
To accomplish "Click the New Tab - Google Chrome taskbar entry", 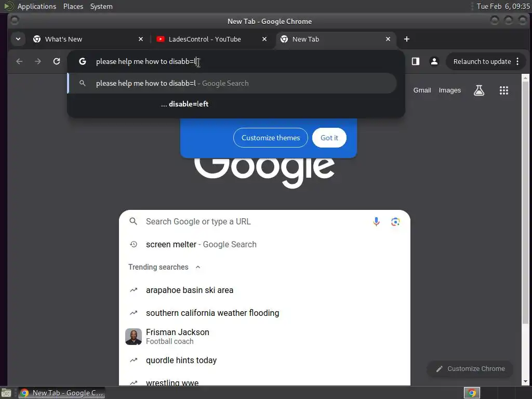I will tap(61, 393).
